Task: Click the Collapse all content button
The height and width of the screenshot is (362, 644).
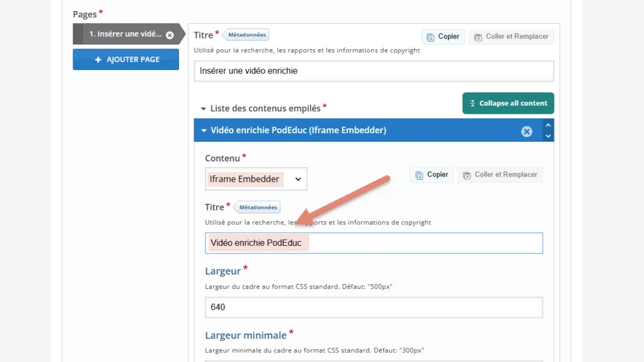Action: tap(508, 103)
